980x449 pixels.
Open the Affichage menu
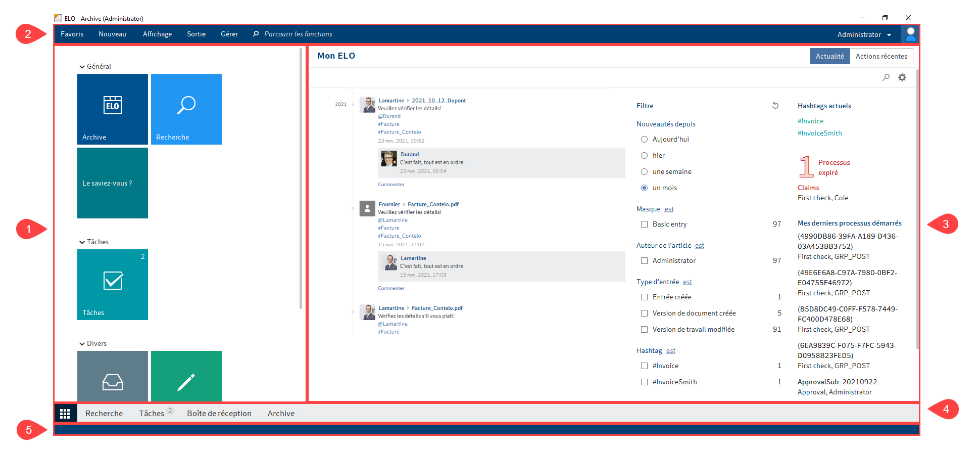(157, 34)
